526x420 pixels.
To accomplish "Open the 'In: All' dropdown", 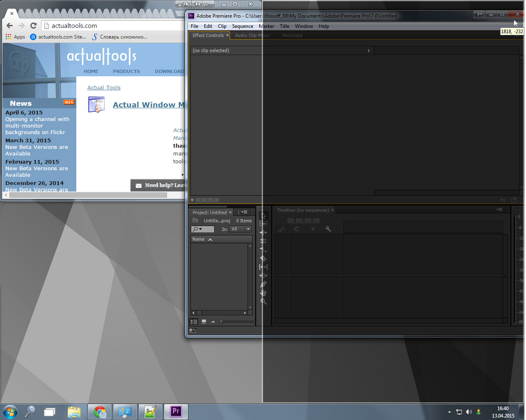I will (240, 229).
